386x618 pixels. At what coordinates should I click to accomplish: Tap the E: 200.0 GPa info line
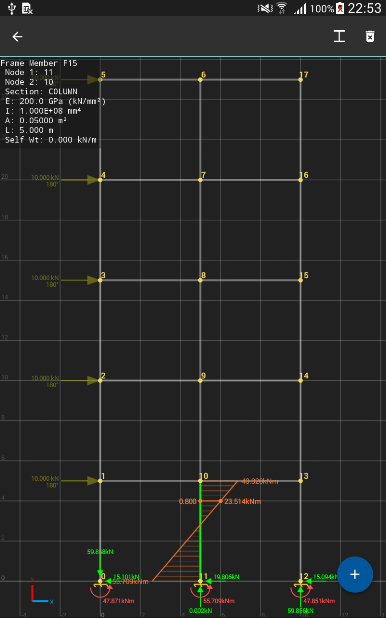click(x=55, y=101)
